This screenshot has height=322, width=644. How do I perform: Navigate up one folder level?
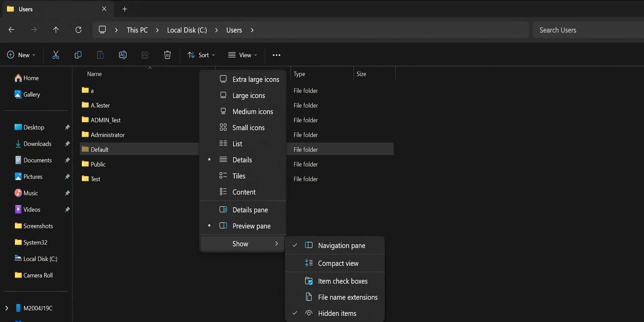(x=56, y=30)
